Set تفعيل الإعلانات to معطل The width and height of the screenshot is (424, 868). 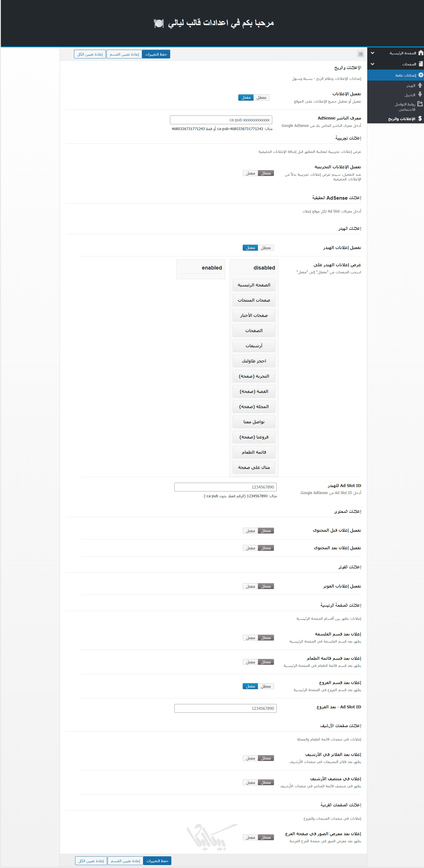261,98
